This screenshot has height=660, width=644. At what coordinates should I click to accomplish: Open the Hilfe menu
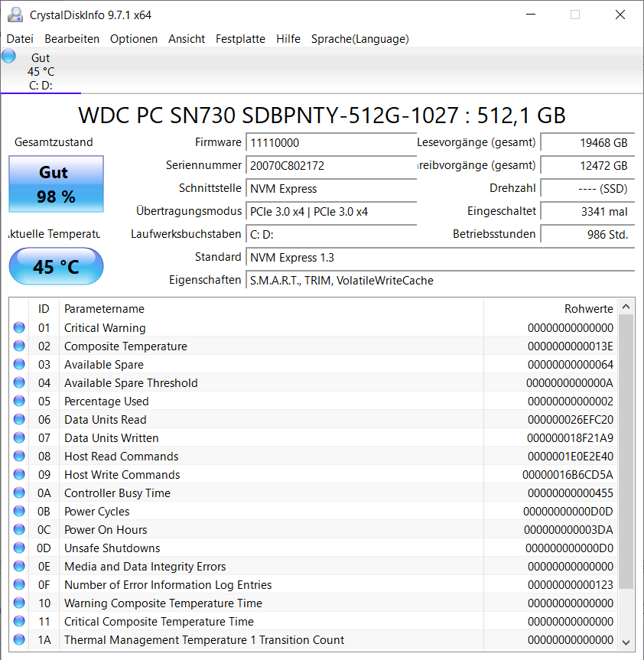(x=288, y=39)
